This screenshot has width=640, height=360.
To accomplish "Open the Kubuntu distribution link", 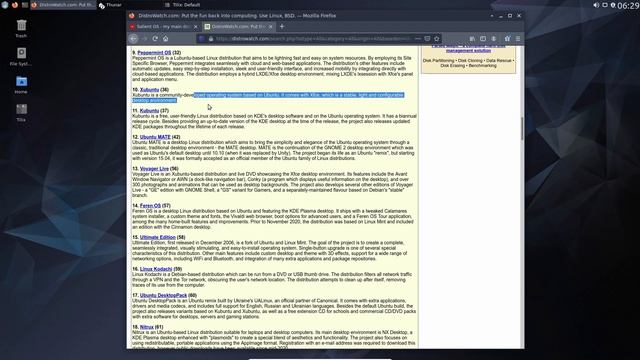I will [149, 111].
